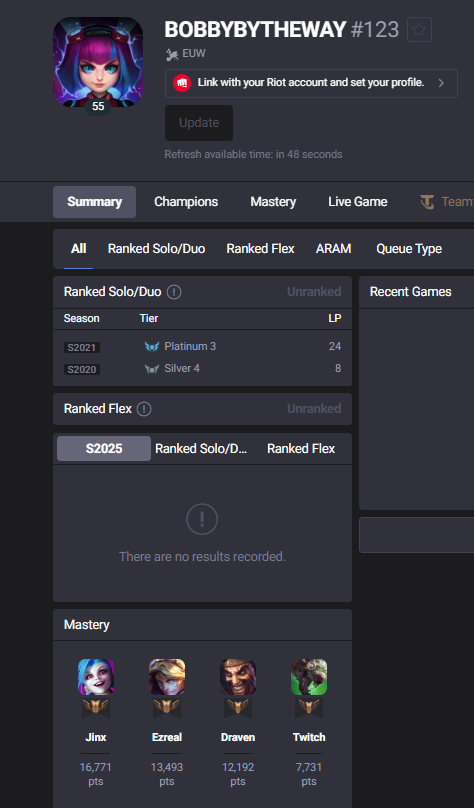Viewport: 474px width, 808px height.
Task: Switch to the Champions tab
Action: click(186, 201)
